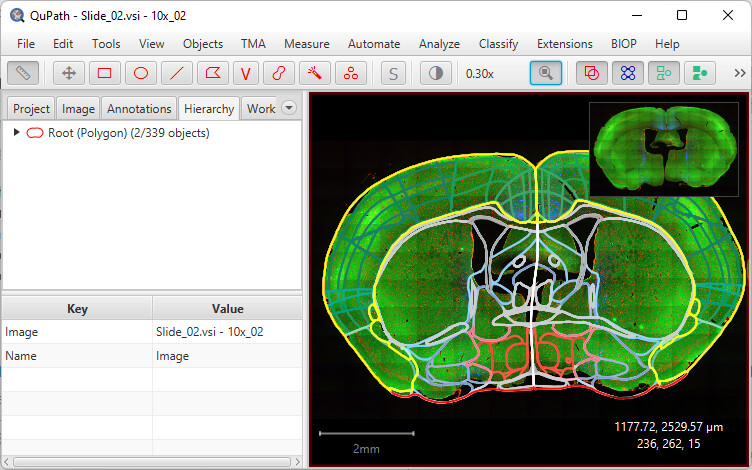Open the Help menu
Screen dimensions: 752x470
tap(667, 44)
